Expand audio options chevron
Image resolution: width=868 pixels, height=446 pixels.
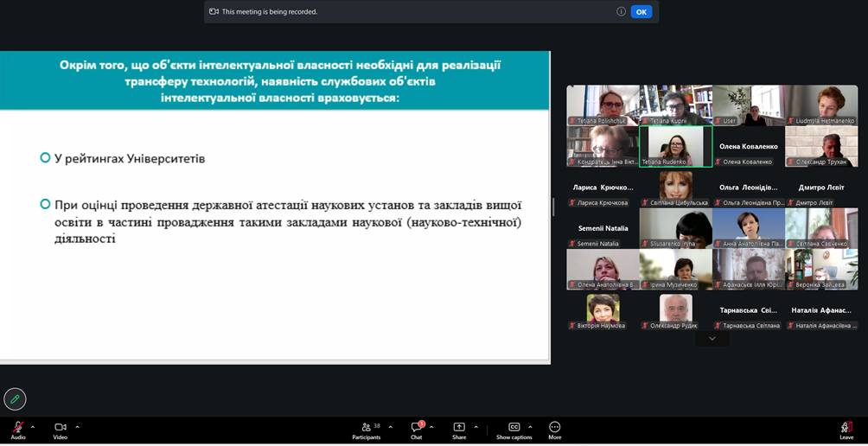[33, 427]
